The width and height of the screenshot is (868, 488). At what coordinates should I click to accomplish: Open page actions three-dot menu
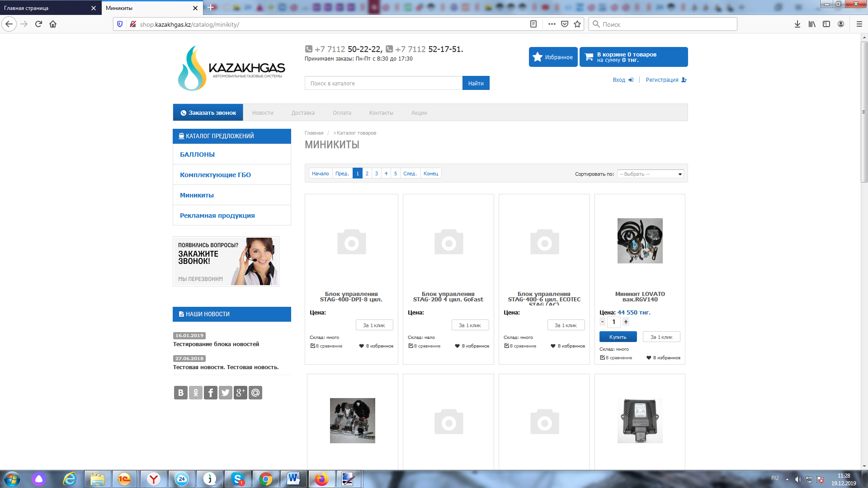coord(552,24)
